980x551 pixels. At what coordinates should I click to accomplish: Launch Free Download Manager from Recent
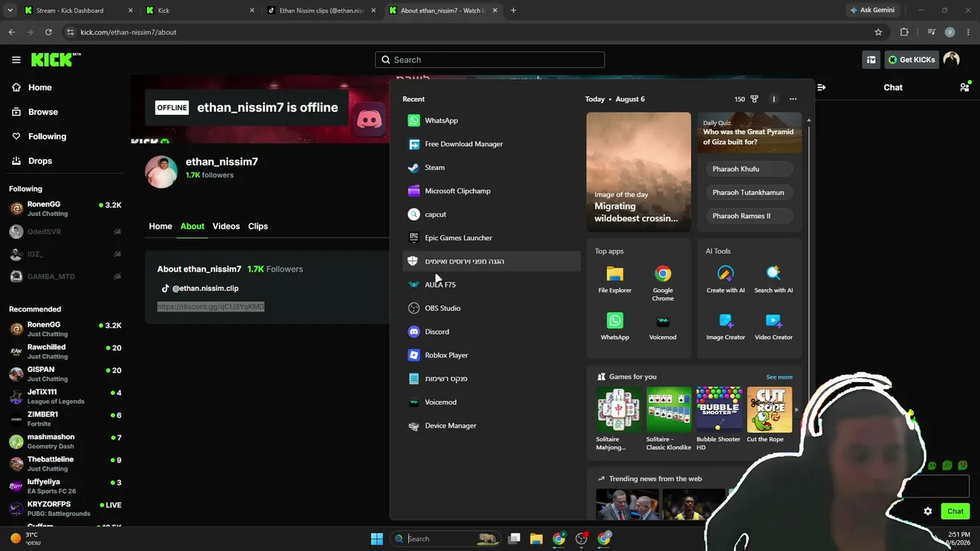[x=492, y=144]
